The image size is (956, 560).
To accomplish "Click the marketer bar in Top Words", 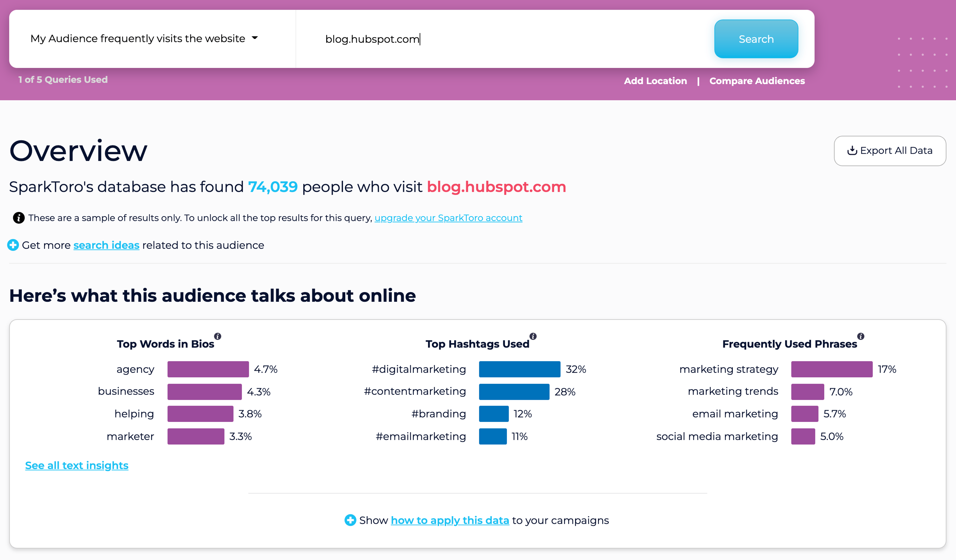I will (196, 436).
